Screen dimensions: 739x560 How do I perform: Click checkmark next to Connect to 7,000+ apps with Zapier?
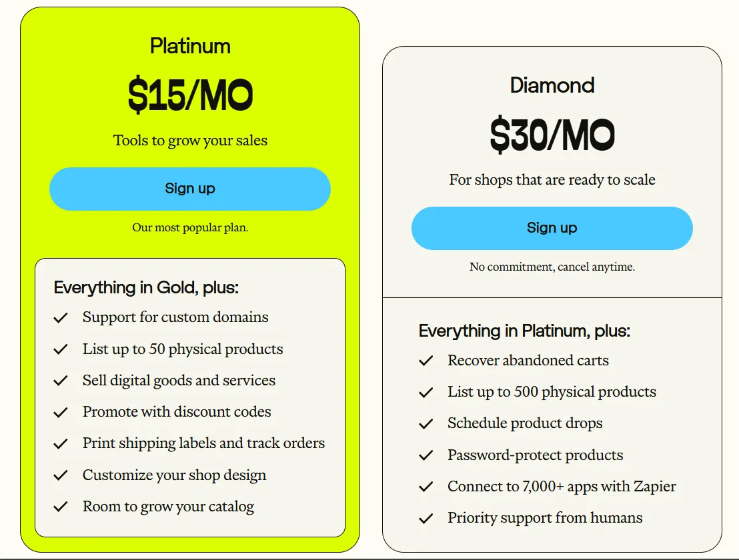coord(426,487)
